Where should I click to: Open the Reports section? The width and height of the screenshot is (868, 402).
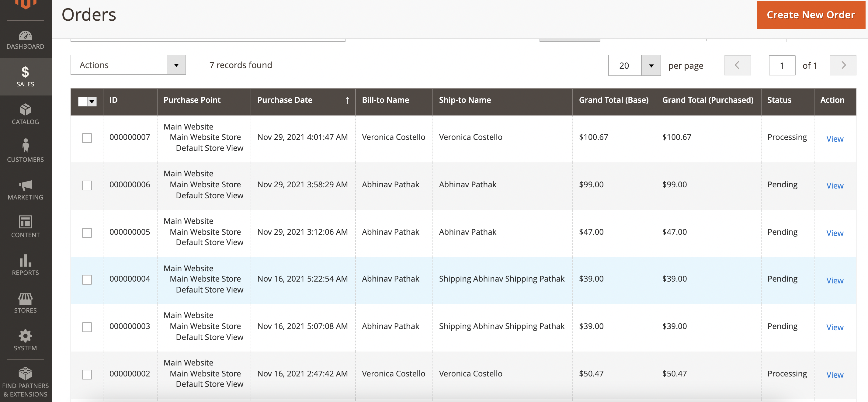(x=25, y=265)
